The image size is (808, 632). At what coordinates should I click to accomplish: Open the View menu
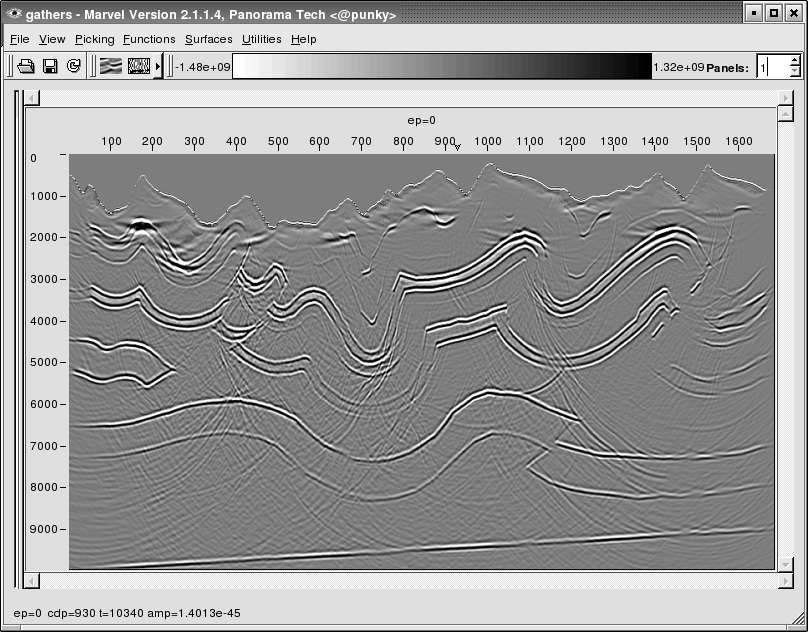pos(52,39)
